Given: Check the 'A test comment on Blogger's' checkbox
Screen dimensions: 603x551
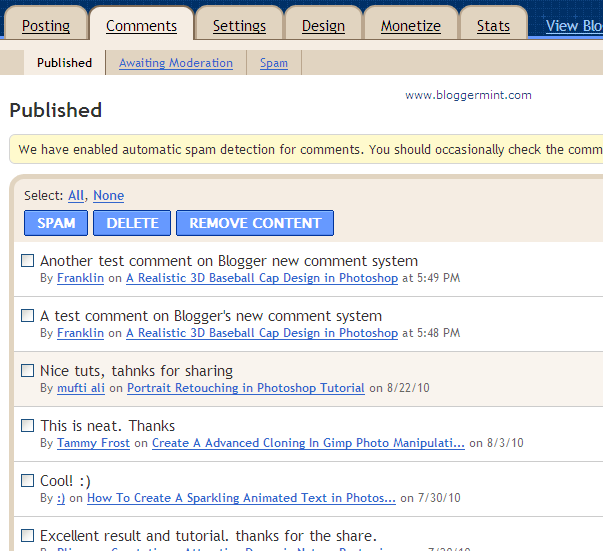Looking at the screenshot, I should tap(27, 315).
